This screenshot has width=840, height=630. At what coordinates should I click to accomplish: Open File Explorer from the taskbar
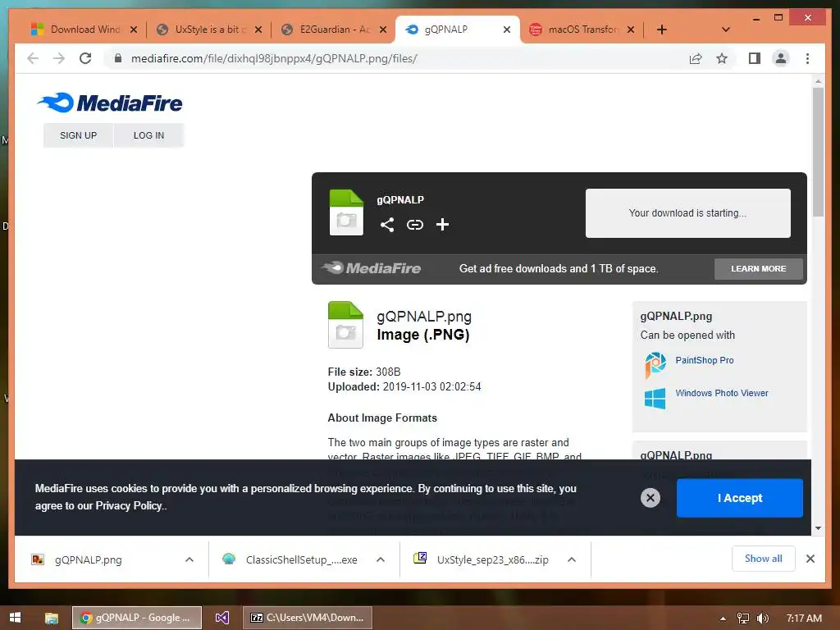click(x=52, y=619)
